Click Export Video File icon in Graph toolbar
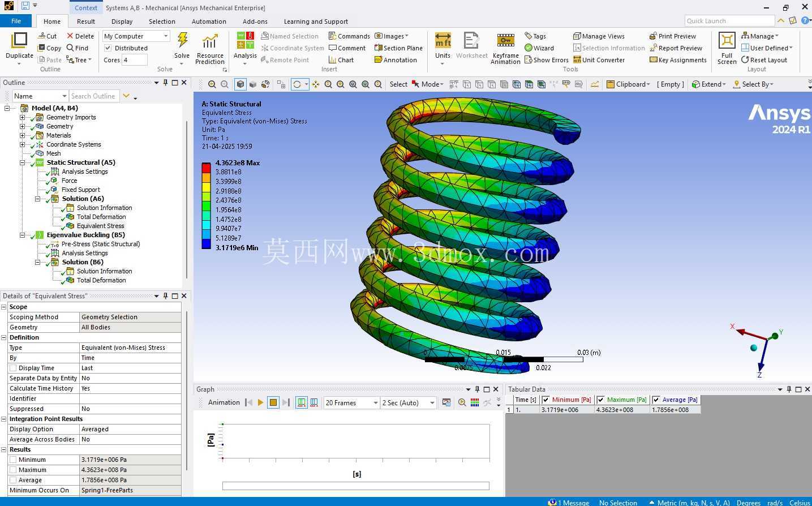This screenshot has width=812, height=506. click(446, 402)
